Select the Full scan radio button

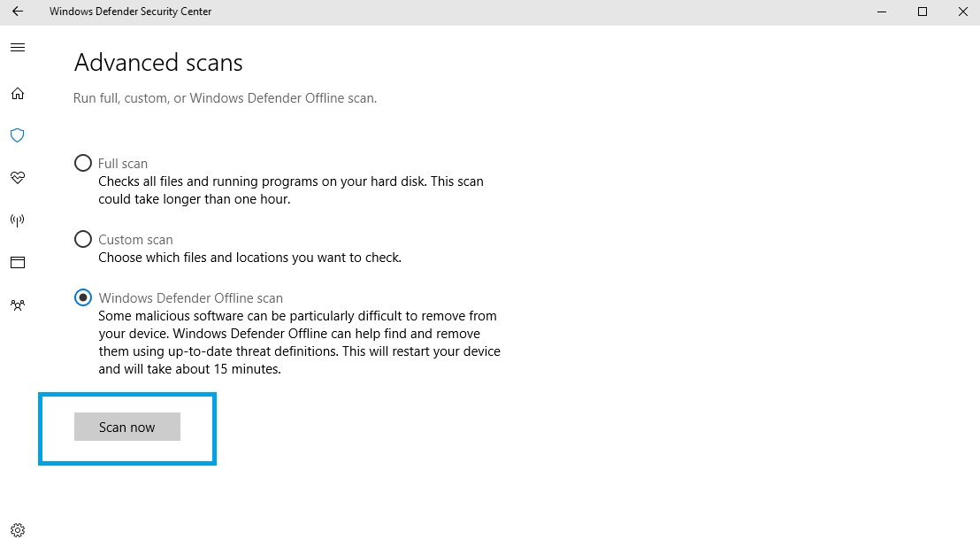(82, 163)
